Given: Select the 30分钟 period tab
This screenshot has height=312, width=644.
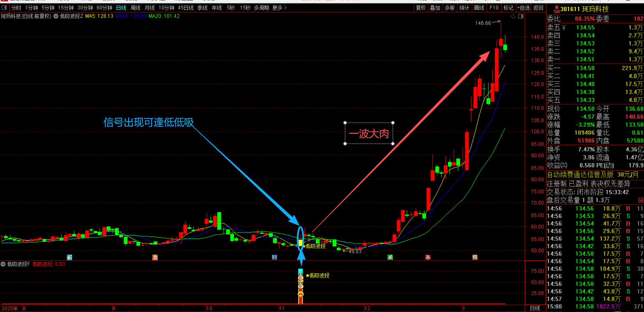Looking at the screenshot, I should point(85,8).
